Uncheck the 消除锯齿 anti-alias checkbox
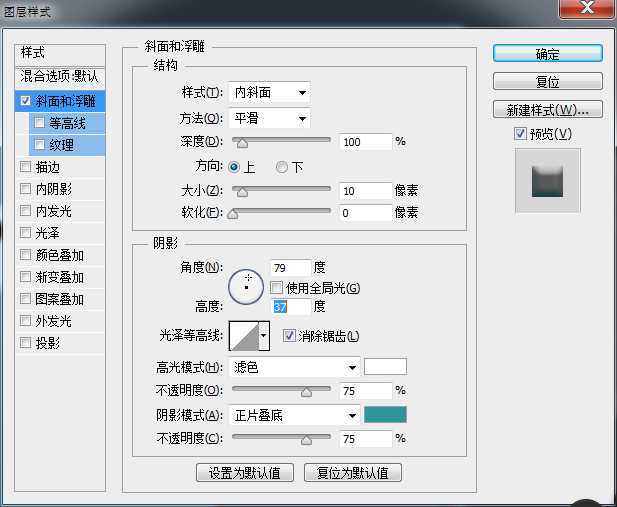617x507 pixels. pyautogui.click(x=290, y=336)
